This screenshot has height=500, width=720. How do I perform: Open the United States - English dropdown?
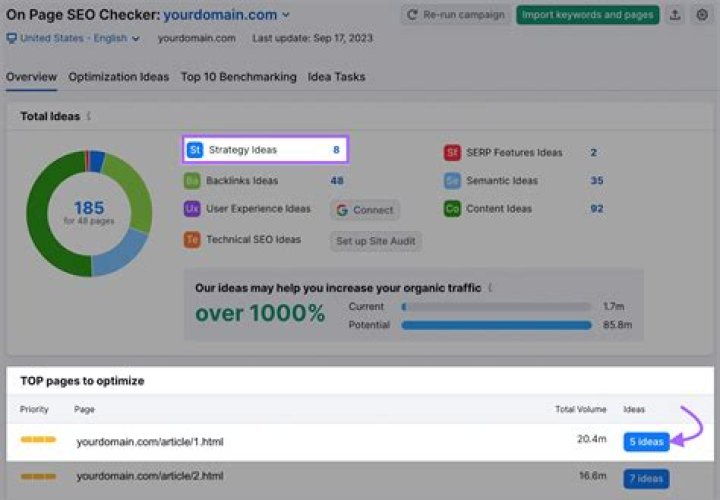click(73, 38)
